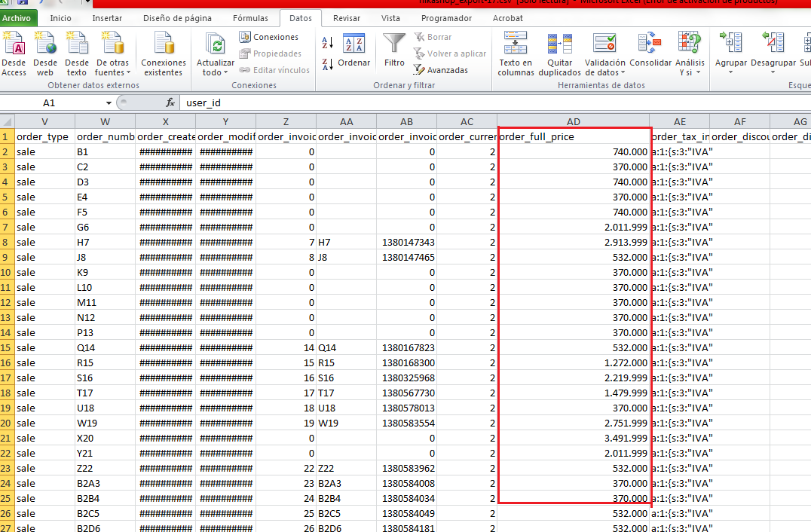This screenshot has width=811, height=532.
Task: Click Borrar filter button
Action: click(x=433, y=37)
